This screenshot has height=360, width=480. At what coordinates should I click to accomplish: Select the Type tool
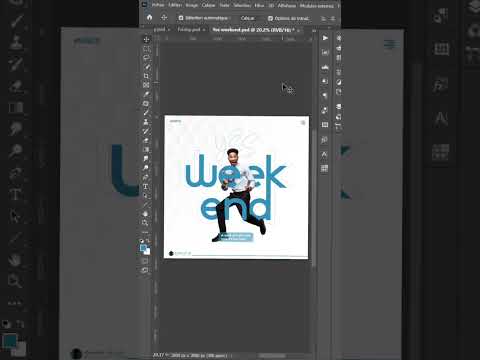[x=146, y=186]
